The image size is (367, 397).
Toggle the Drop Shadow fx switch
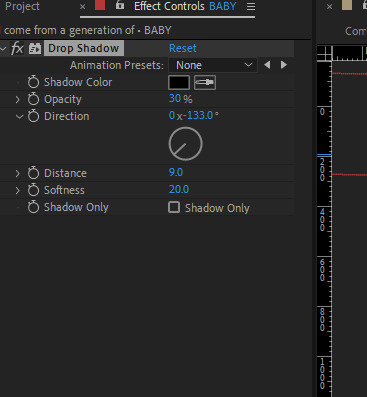tap(17, 48)
